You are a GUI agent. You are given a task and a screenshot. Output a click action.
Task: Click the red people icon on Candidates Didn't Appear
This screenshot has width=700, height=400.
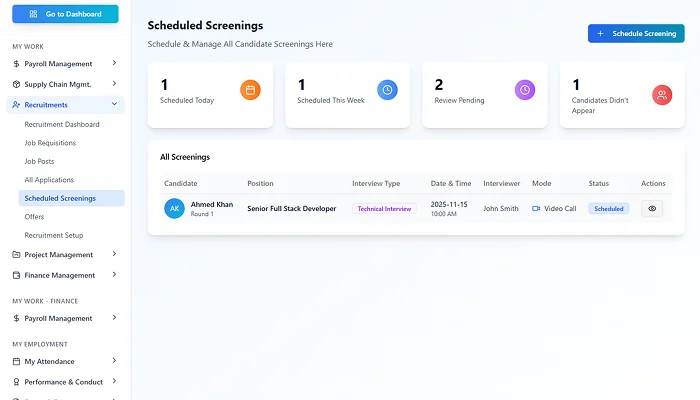(x=662, y=95)
